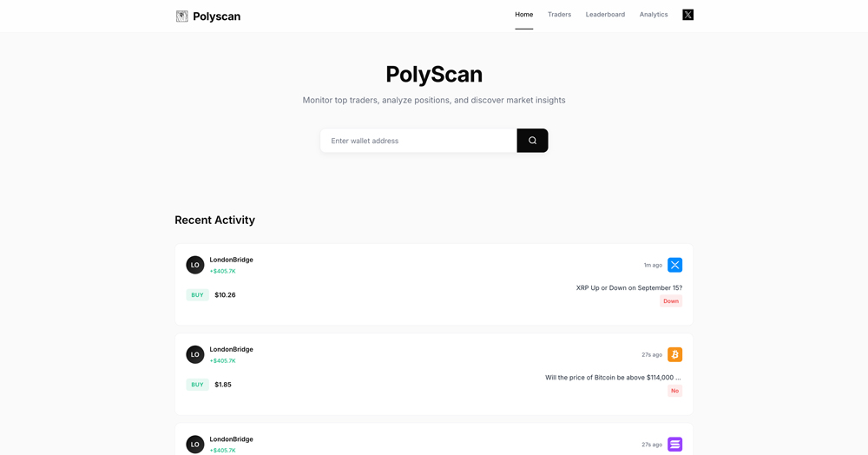Image resolution: width=868 pixels, height=455 pixels.
Task: Click the $10.26 trade amount
Action: click(x=225, y=295)
